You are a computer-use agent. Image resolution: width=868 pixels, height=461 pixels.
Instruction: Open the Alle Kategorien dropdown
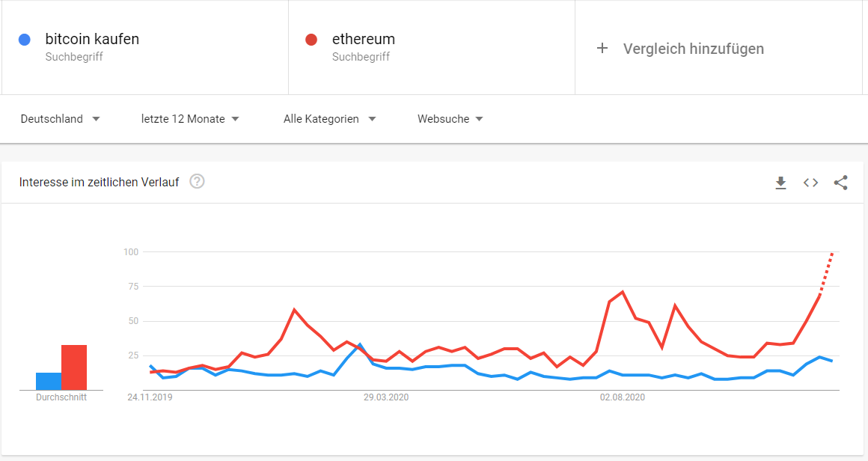click(329, 119)
